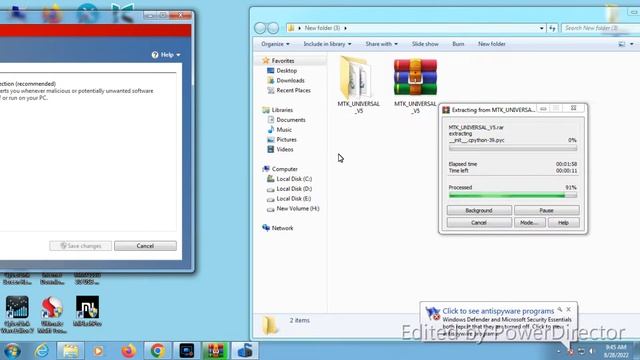Open Pictures library in navigation pane
Viewport: 640px width, 360px height.
point(286,140)
